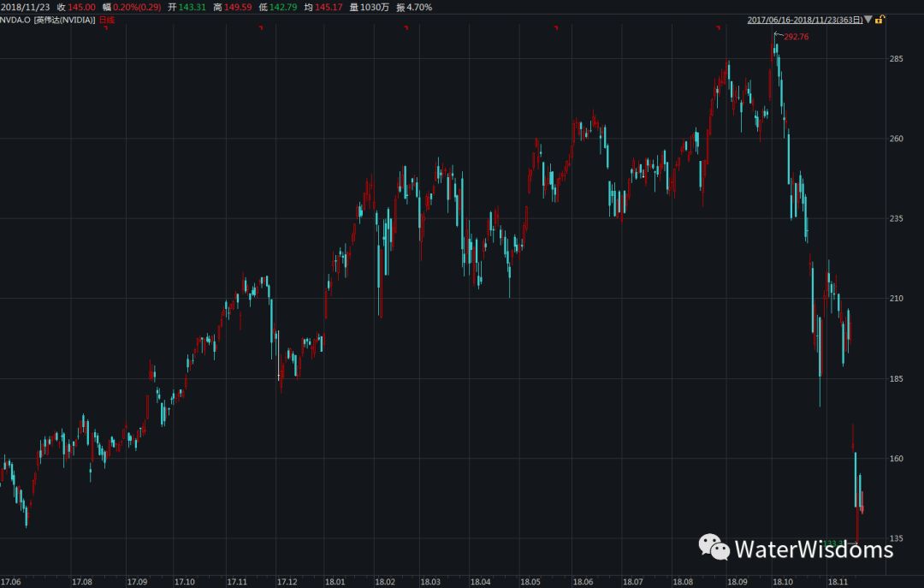924x588 pixels.
Task: Click the 285 price axis label
Action: [x=897, y=59]
